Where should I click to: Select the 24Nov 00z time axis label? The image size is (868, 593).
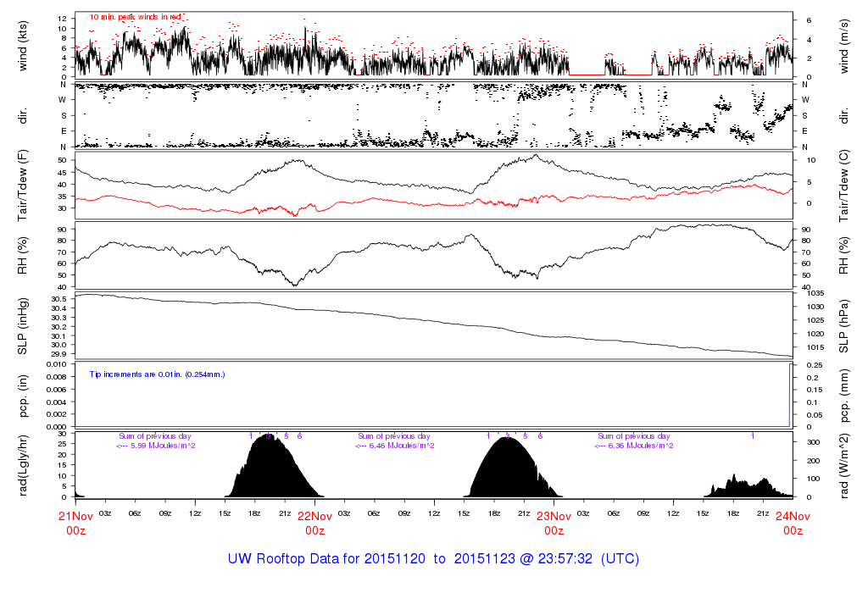[x=793, y=523]
